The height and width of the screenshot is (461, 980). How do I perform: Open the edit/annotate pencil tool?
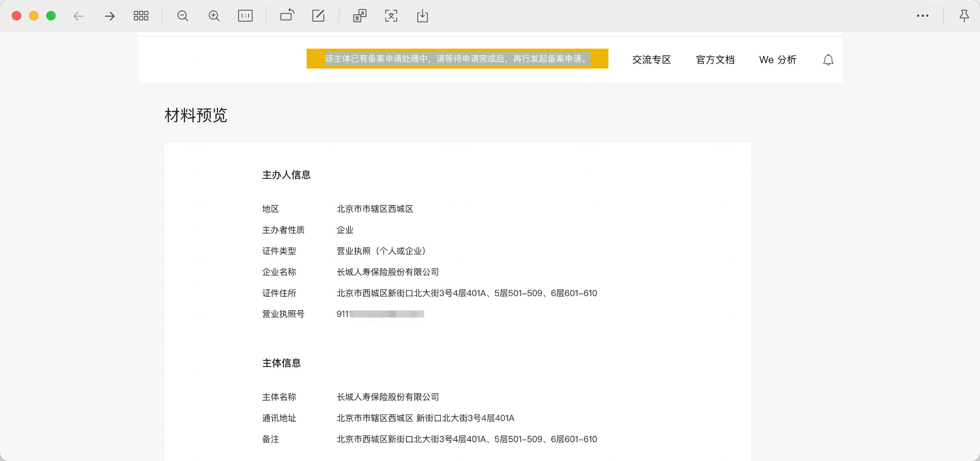(x=318, y=16)
